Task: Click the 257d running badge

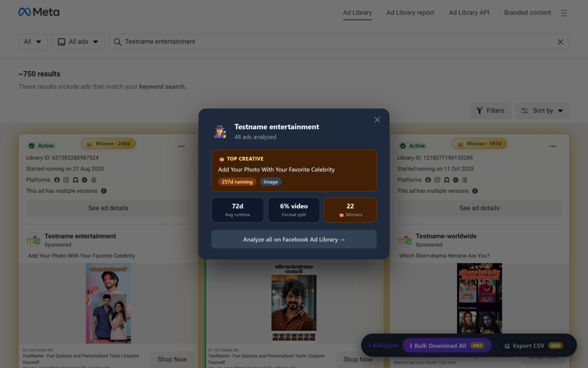Action: (237, 182)
